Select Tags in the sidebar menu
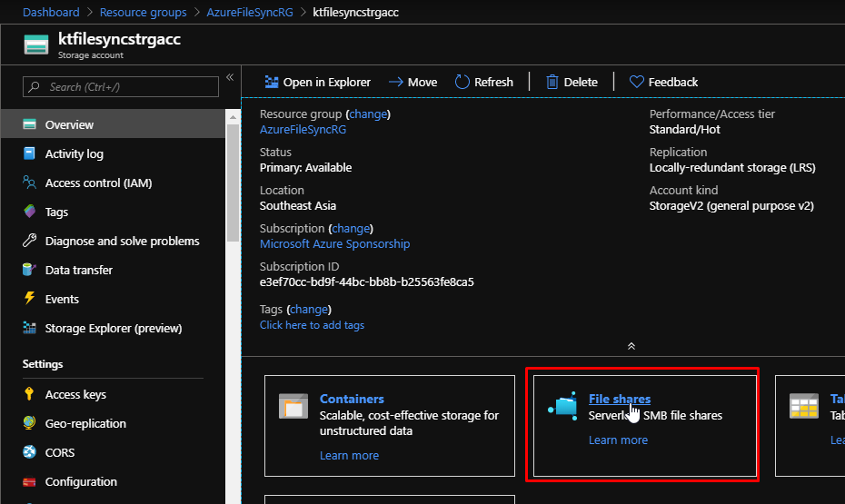The width and height of the screenshot is (845, 504). pos(114,212)
